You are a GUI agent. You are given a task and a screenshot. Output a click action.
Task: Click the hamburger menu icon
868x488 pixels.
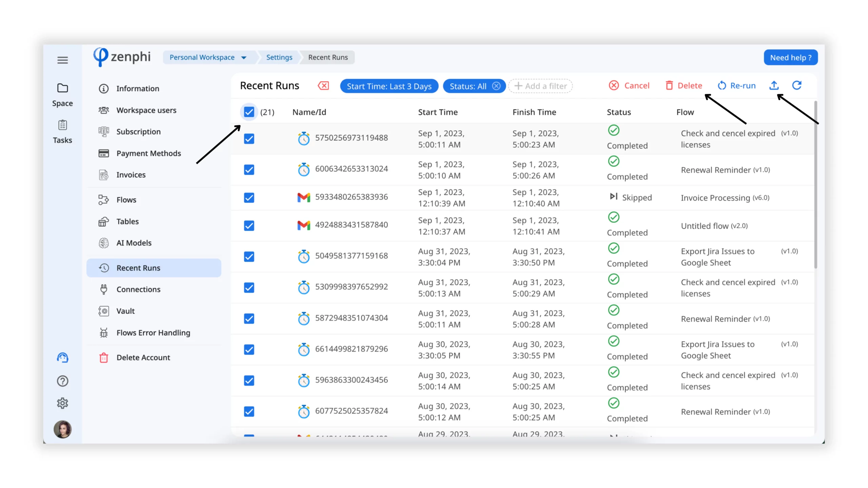pyautogui.click(x=62, y=60)
